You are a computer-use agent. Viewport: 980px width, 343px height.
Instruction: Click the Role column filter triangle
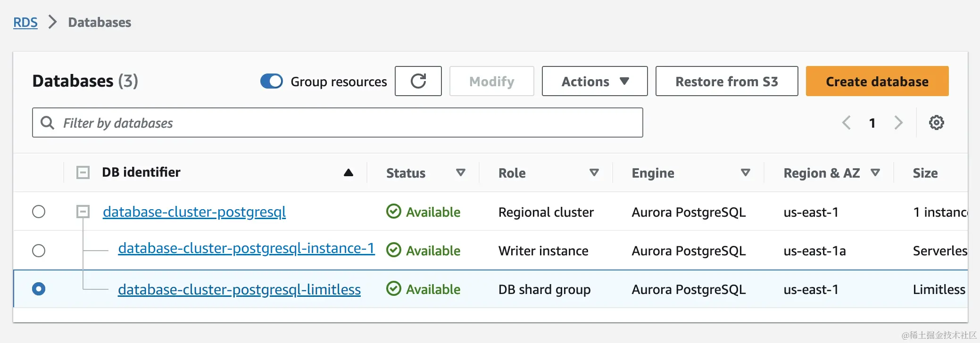(x=594, y=173)
